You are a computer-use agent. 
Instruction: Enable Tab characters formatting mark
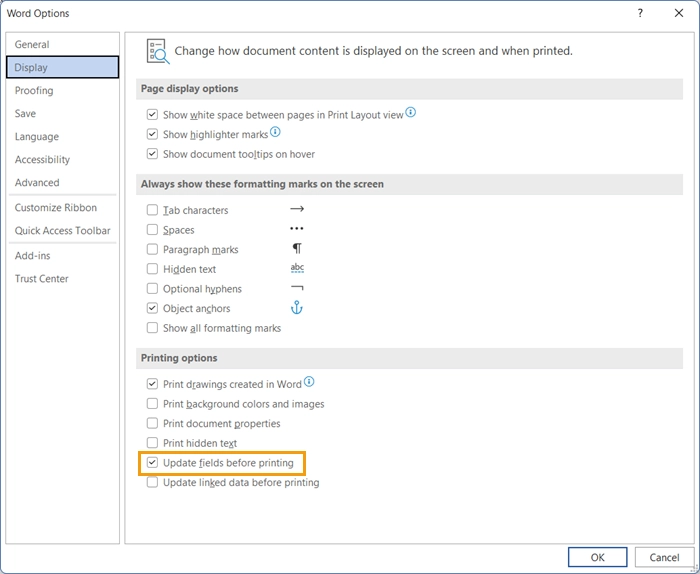(x=152, y=210)
